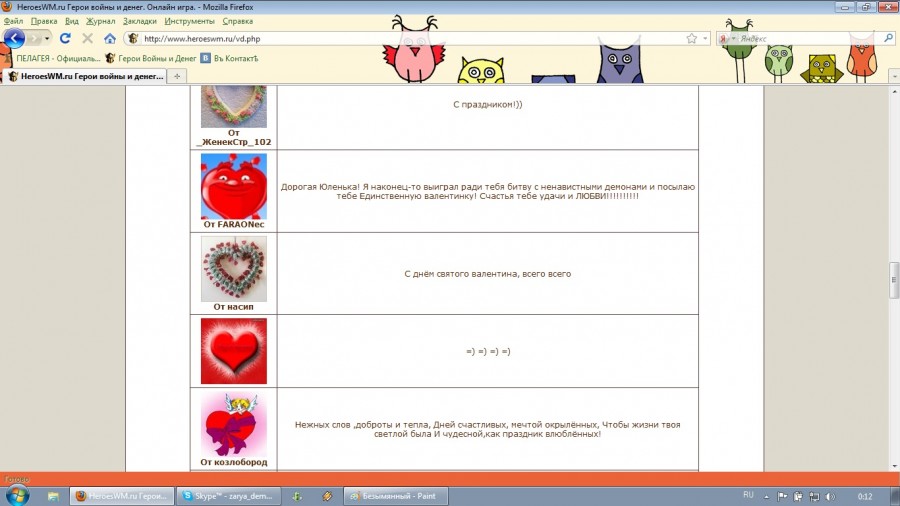Open the Инструменты menu
This screenshot has width=900, height=506.
(x=188, y=20)
